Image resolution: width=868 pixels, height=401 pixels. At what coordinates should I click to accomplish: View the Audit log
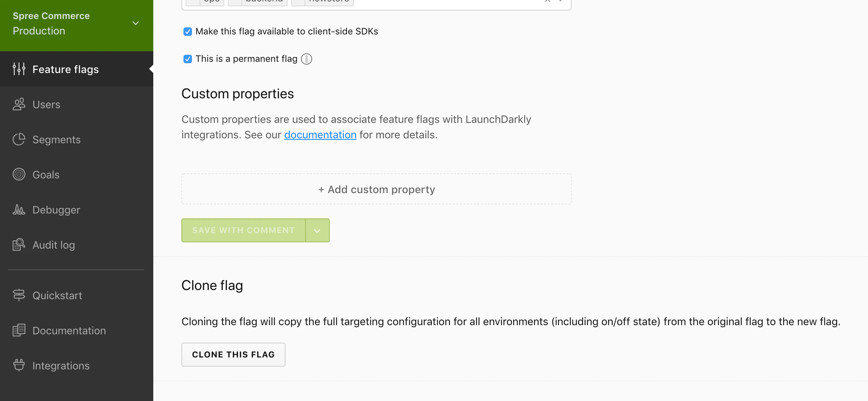[x=53, y=245]
